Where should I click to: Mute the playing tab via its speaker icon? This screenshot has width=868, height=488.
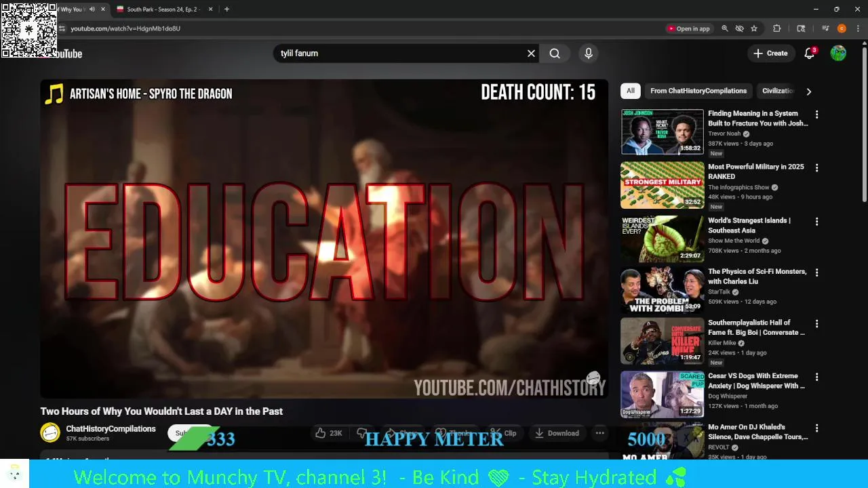tap(92, 9)
